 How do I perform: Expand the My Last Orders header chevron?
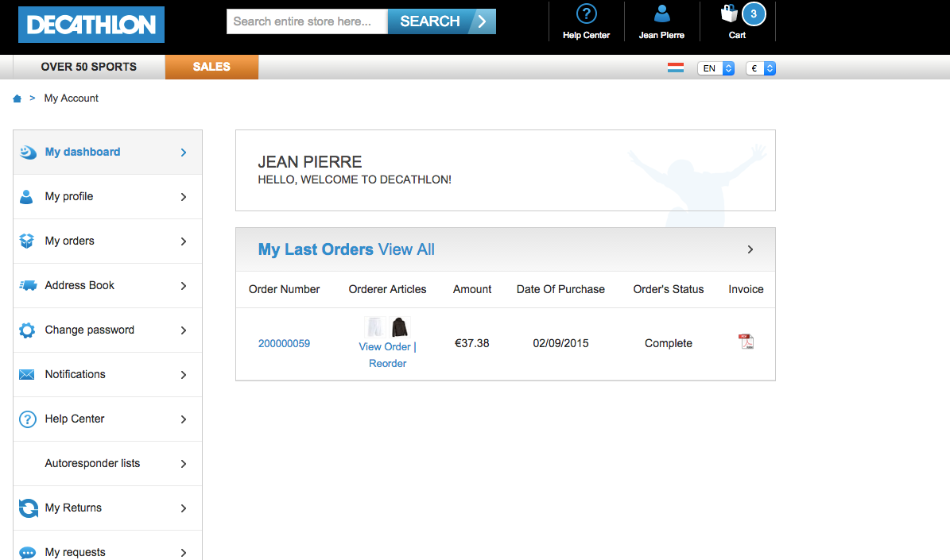coord(750,249)
